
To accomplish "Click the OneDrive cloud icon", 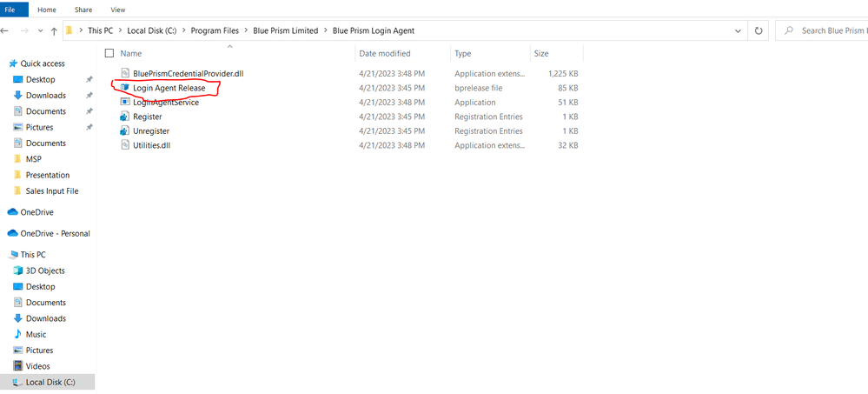I will point(12,212).
